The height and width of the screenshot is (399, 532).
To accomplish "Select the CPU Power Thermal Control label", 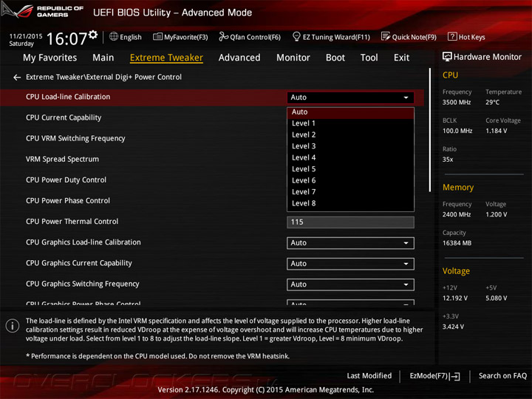I will click(x=72, y=222).
